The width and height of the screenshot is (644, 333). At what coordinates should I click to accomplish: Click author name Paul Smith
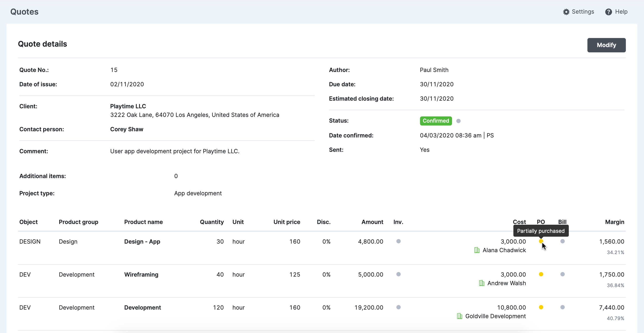[x=434, y=70]
